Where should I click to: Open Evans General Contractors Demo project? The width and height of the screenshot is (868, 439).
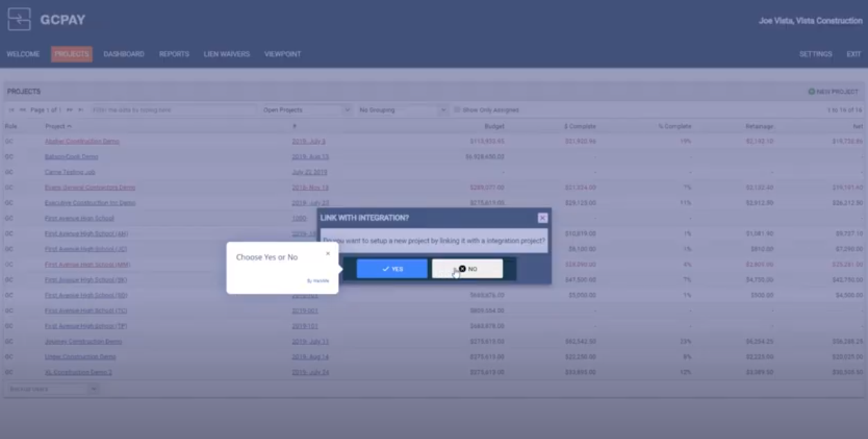(x=90, y=188)
